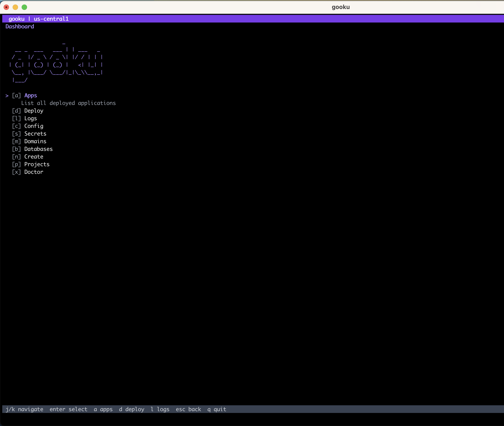Open the Secrets menu entry
This screenshot has width=504, height=426.
click(29, 134)
